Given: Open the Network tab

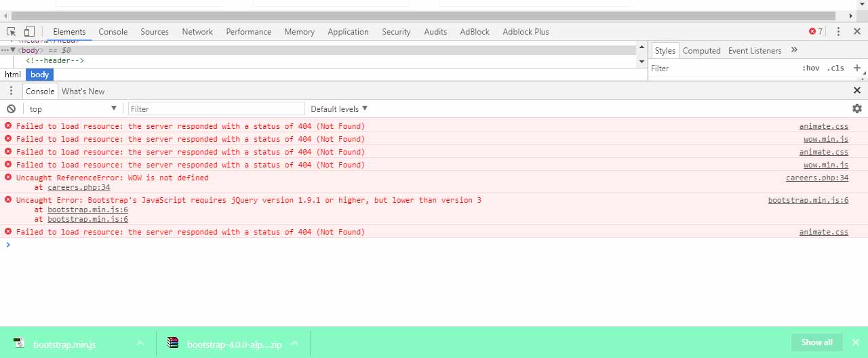Looking at the screenshot, I should click(x=197, y=32).
